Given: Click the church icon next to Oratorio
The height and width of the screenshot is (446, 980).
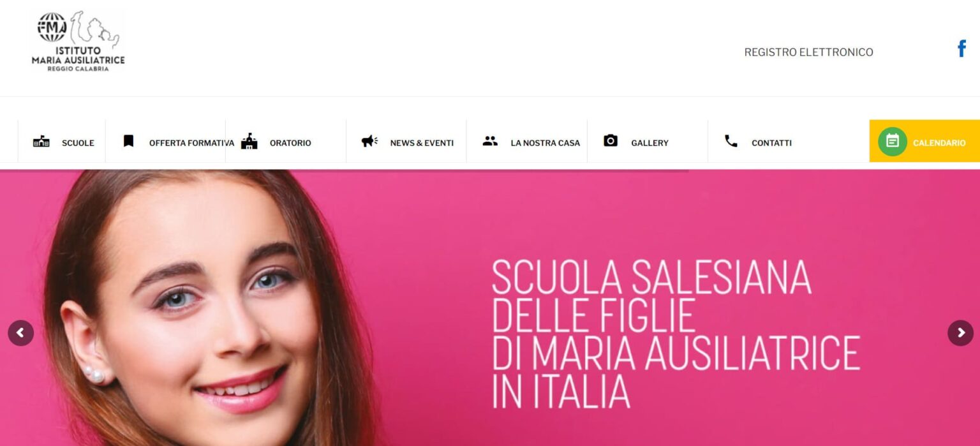Looking at the screenshot, I should [x=249, y=141].
